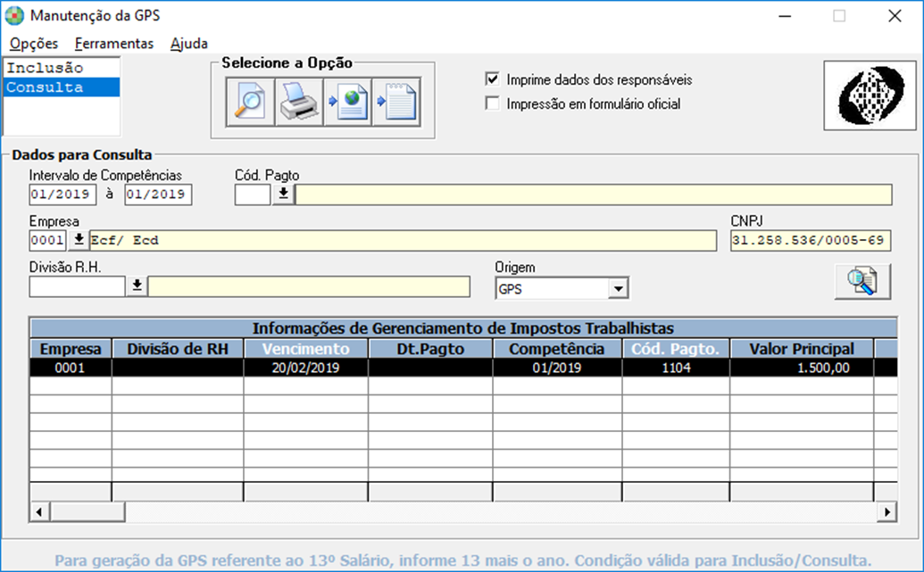Expand the Origem GPS combo box
924x572 pixels.
618,288
